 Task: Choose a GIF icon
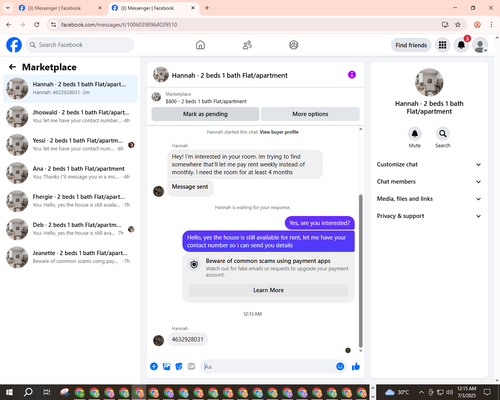pyautogui.click(x=191, y=367)
